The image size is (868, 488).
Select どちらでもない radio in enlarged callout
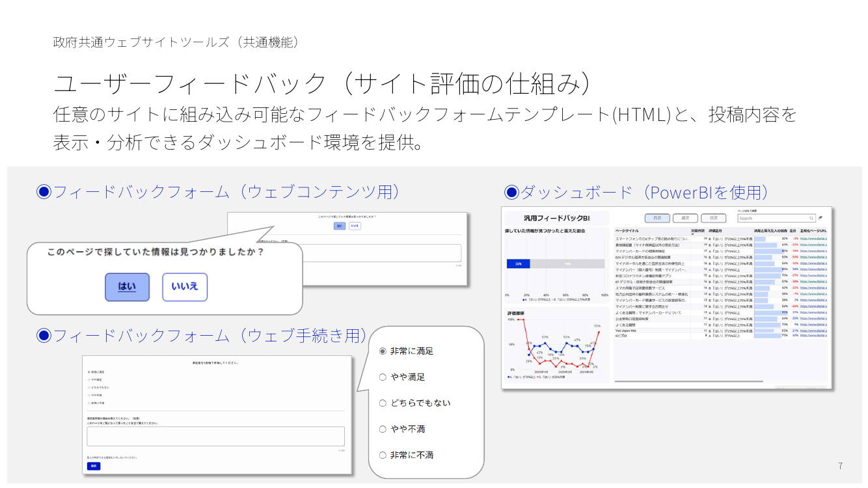(383, 403)
